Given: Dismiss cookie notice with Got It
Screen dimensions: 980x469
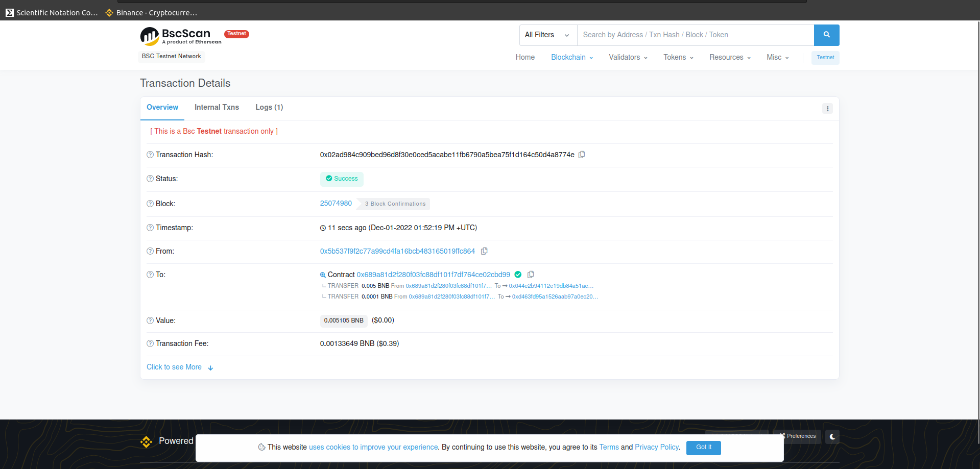Looking at the screenshot, I should [703, 448].
